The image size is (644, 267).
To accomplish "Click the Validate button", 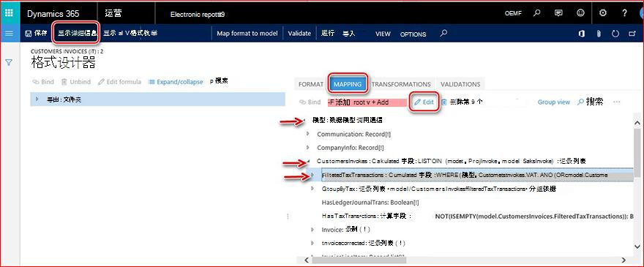I will tap(299, 33).
